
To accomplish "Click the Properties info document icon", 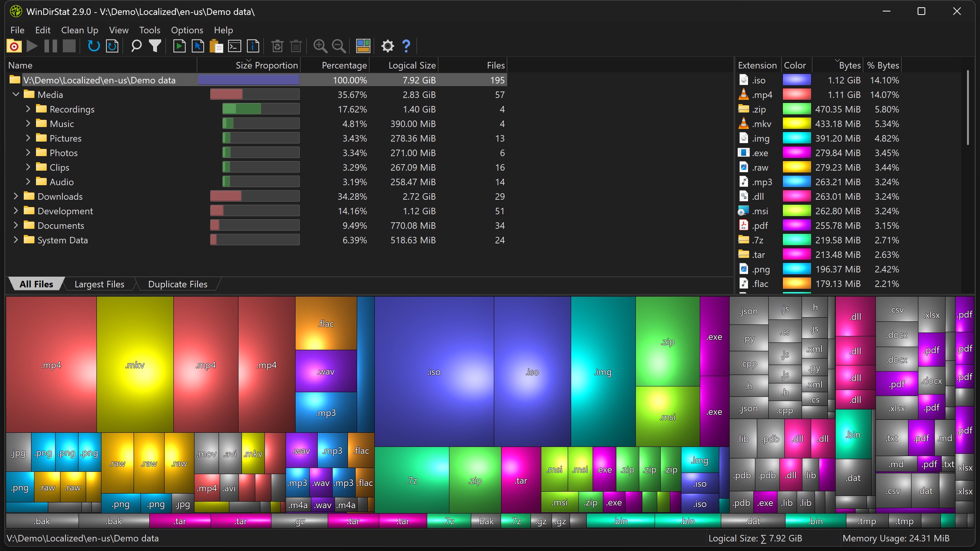I will (253, 46).
